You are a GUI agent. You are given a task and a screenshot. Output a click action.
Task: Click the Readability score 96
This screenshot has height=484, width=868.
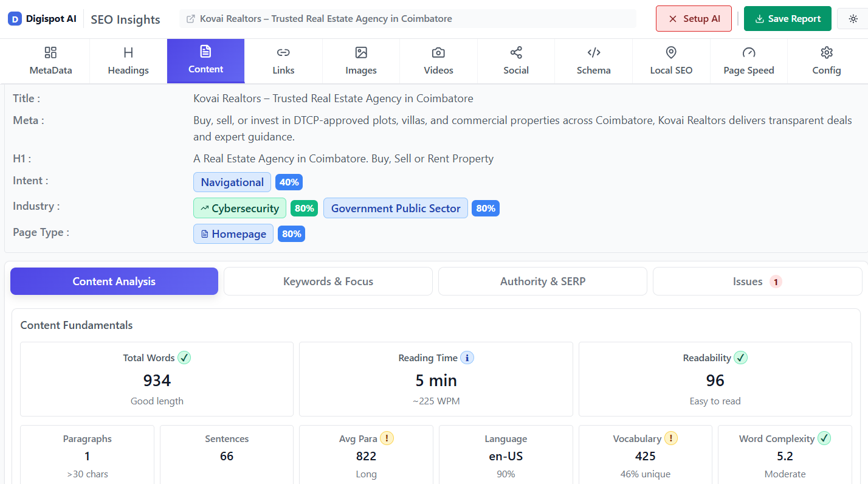pos(715,381)
